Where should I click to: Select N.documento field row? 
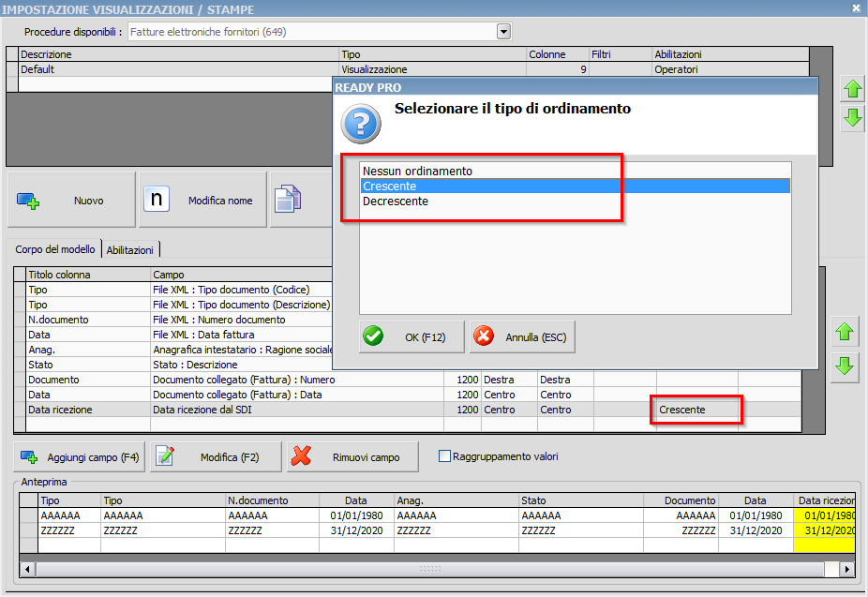(173, 320)
